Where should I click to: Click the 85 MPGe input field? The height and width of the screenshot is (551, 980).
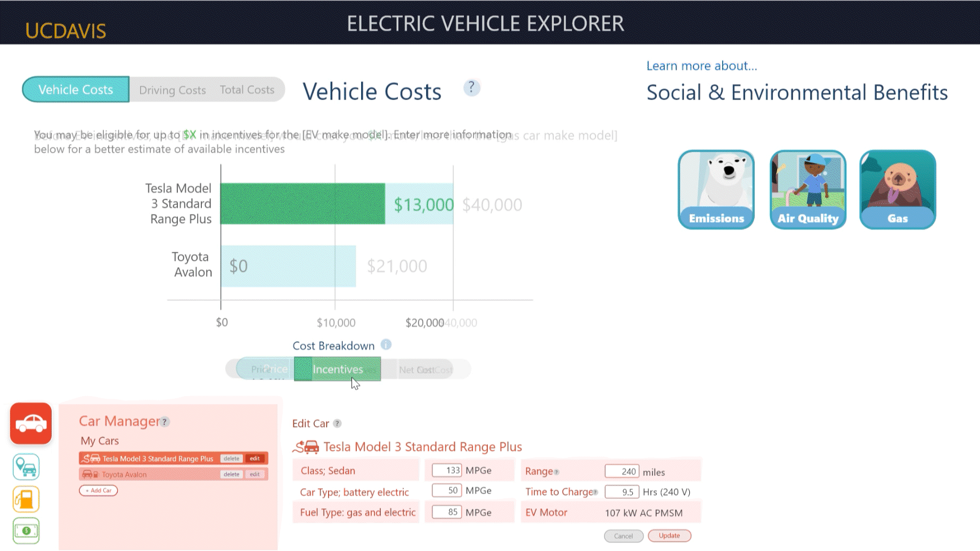pyautogui.click(x=446, y=512)
